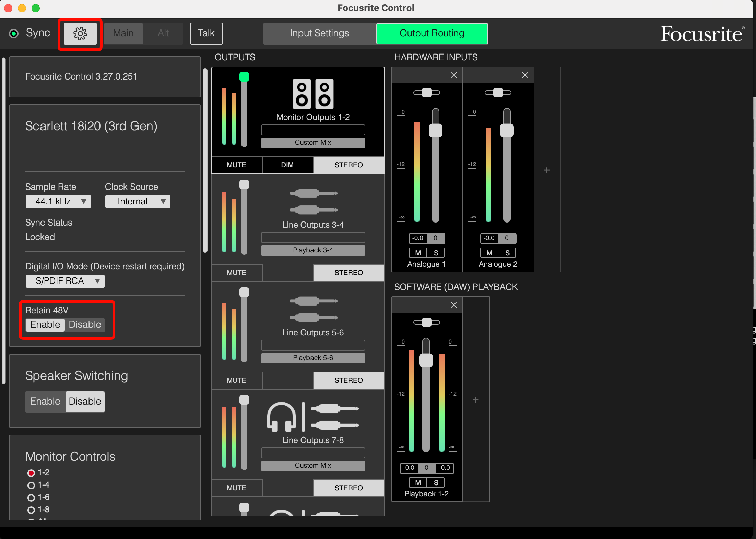Switch to the Output Routing tab

pos(432,34)
